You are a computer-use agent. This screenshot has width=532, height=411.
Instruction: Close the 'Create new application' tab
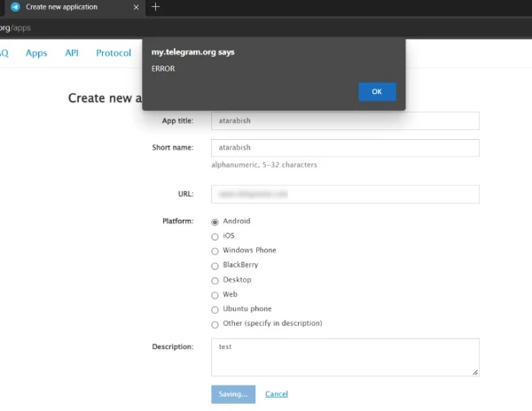coord(136,7)
